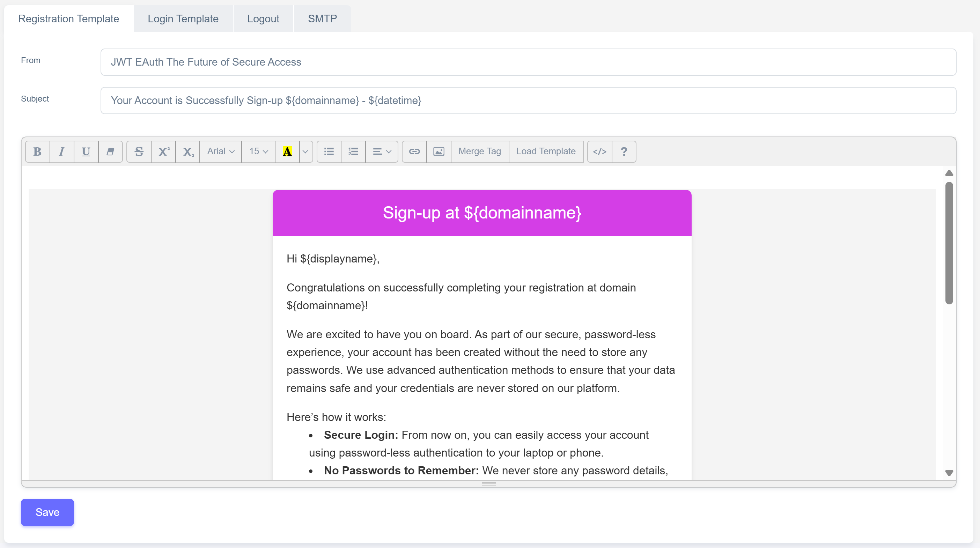Switch to HTML code view
The image size is (980, 548).
[599, 151]
